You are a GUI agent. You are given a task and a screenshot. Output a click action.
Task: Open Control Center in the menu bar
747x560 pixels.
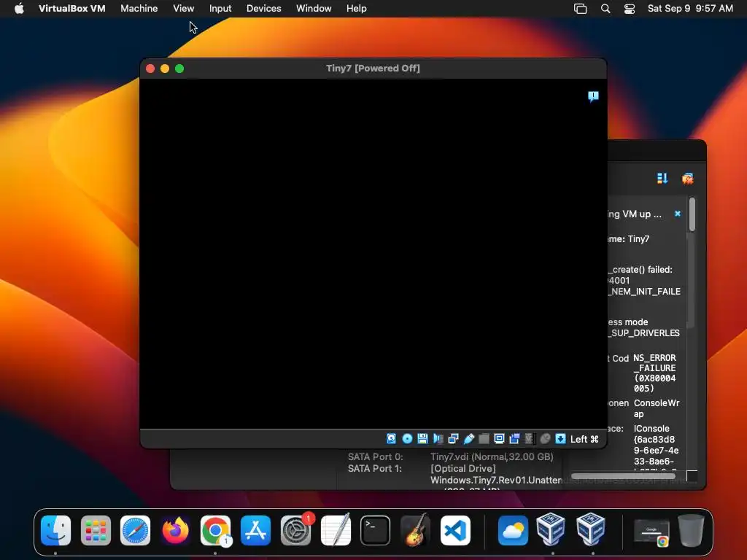(x=630, y=9)
